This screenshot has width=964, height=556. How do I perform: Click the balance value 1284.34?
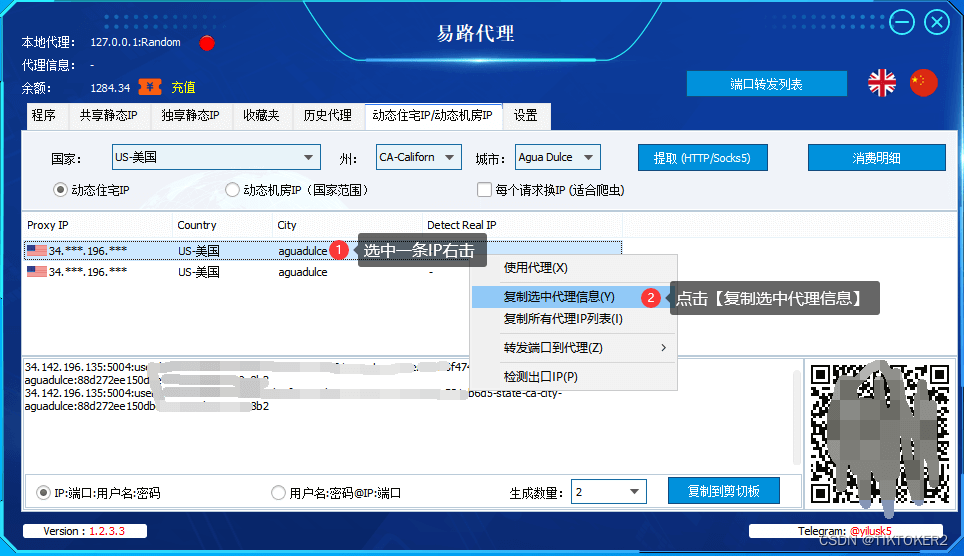click(x=110, y=88)
